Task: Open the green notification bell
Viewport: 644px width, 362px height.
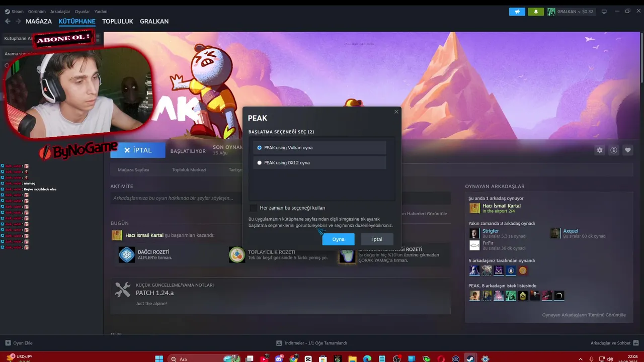Action: click(536, 12)
